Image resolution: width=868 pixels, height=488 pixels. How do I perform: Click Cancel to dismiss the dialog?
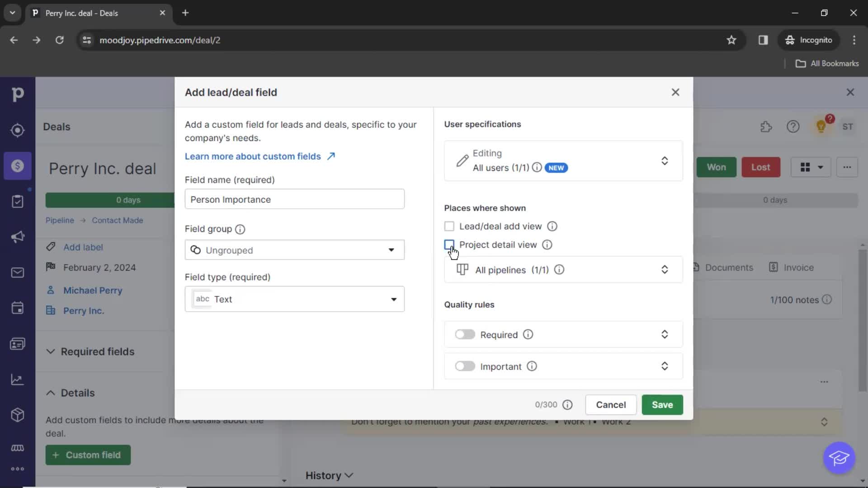click(611, 404)
